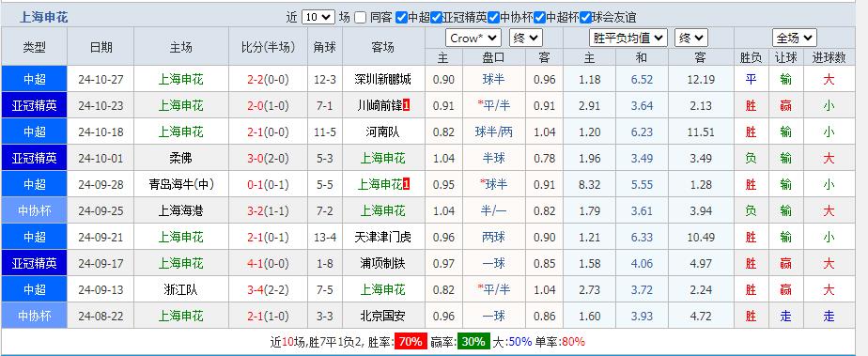Image resolution: width=868 pixels, height=356 pixels.
Task: Open the 2-1(1-0) score against 北京国安
Action: [268, 316]
